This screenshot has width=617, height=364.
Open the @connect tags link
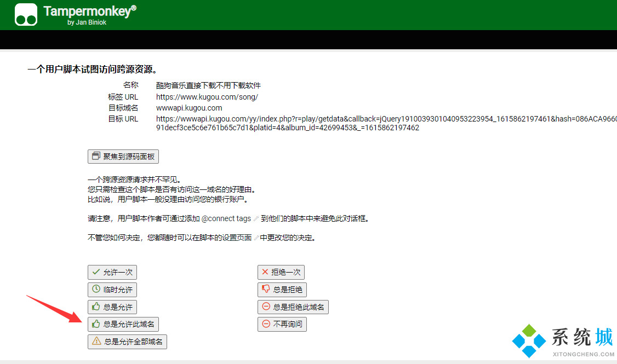[x=226, y=218]
